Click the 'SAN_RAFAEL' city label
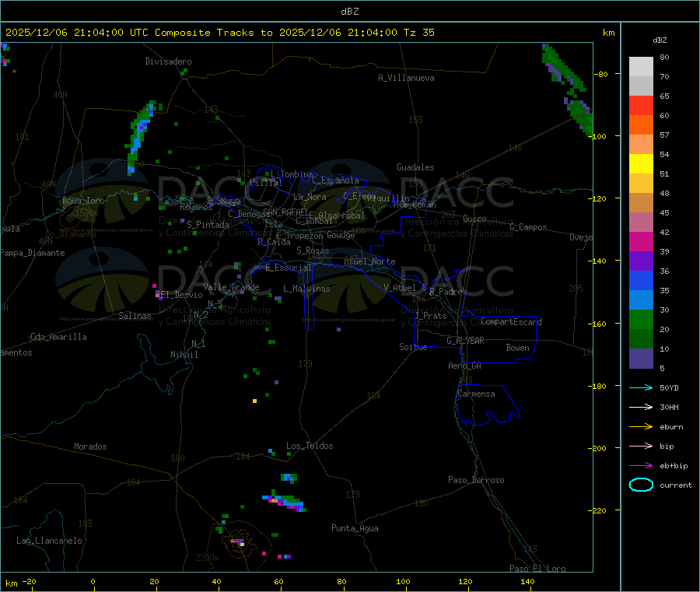Image resolution: width=700 pixels, height=592 pixels. [285, 212]
